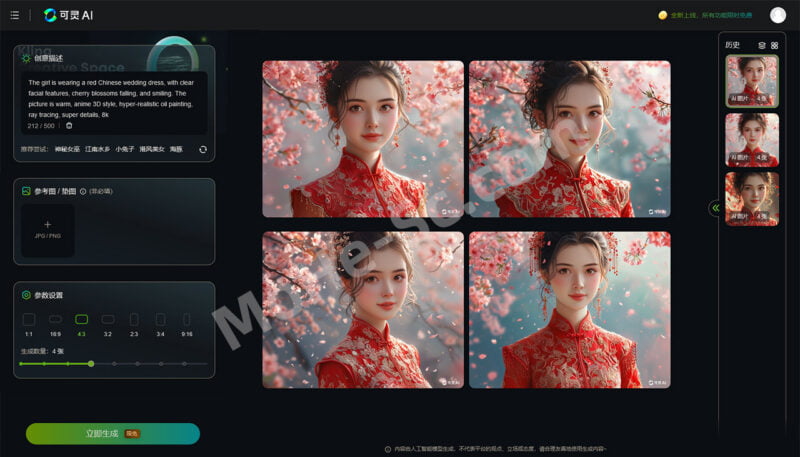Screen dimensions: 800x457
Task: Click the info icon in the footer disclaimer
Action: [x=388, y=449]
